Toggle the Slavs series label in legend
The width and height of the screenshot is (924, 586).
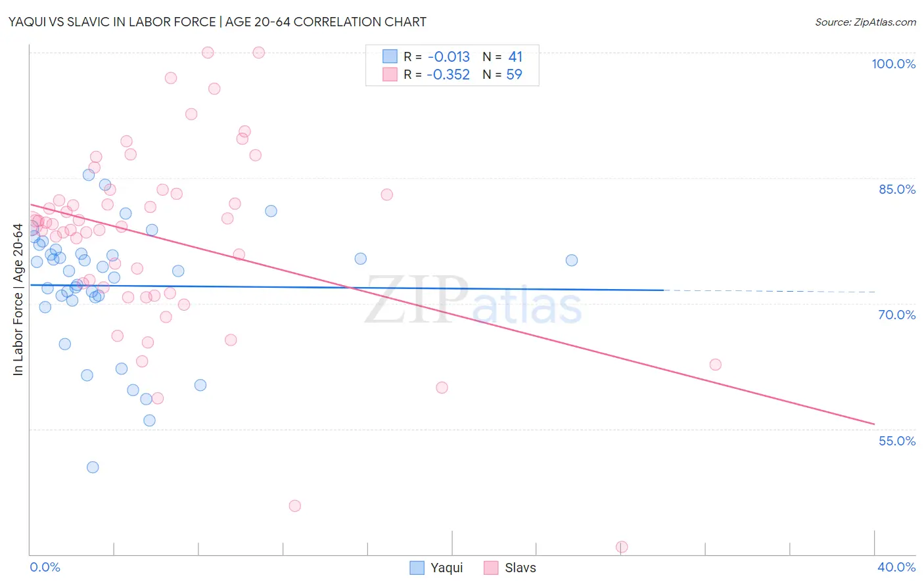pyautogui.click(x=520, y=568)
